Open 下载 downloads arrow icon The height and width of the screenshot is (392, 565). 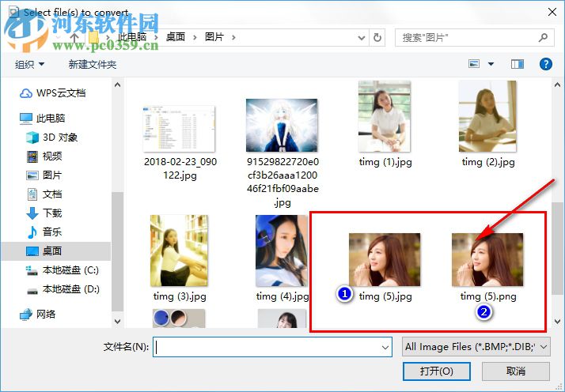pyautogui.click(x=32, y=213)
